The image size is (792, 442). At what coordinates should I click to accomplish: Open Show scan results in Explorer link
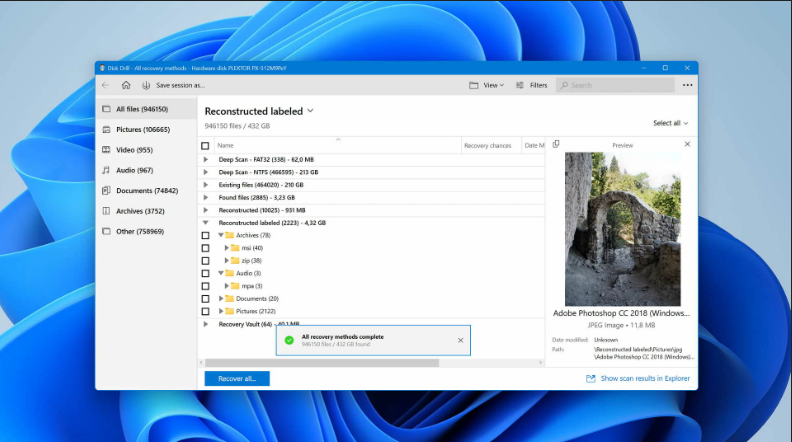(645, 378)
